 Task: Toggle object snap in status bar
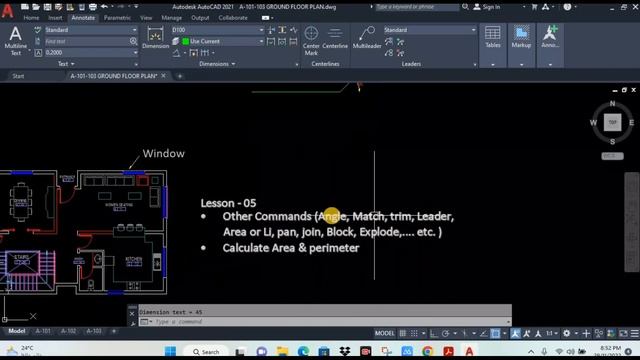[495, 333]
